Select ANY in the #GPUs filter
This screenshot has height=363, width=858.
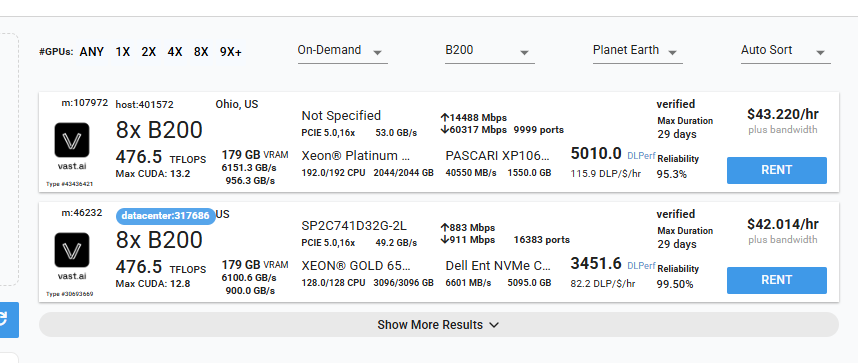(91, 52)
